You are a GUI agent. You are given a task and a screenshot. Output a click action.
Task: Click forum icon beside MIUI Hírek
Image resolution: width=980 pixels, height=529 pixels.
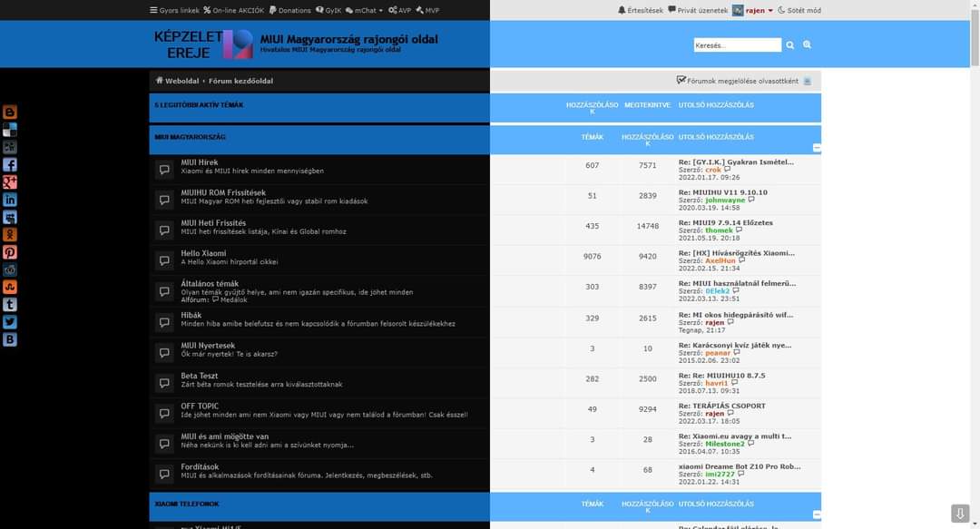pyautogui.click(x=164, y=170)
